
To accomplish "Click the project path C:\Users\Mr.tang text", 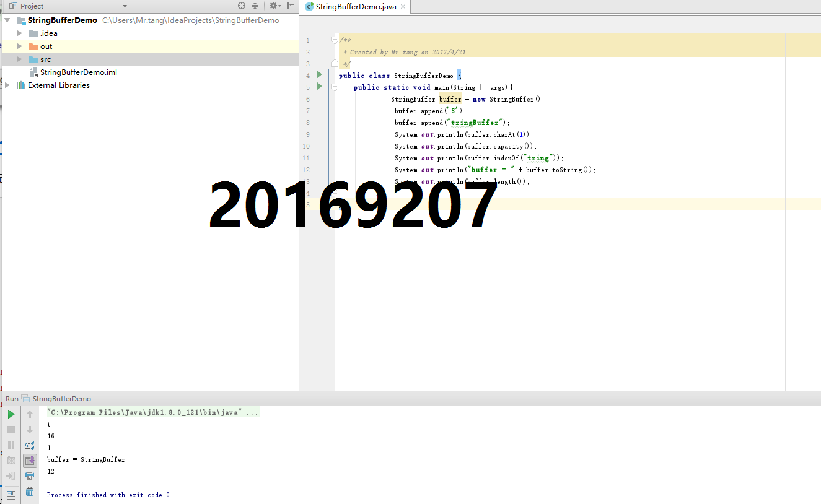I will click(x=191, y=20).
